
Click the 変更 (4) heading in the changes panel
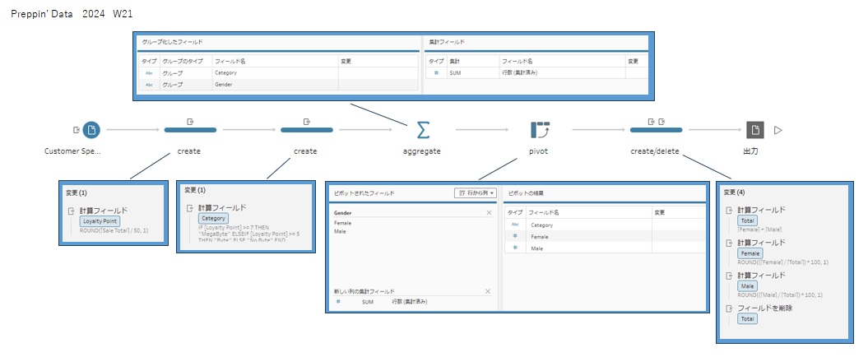click(735, 192)
